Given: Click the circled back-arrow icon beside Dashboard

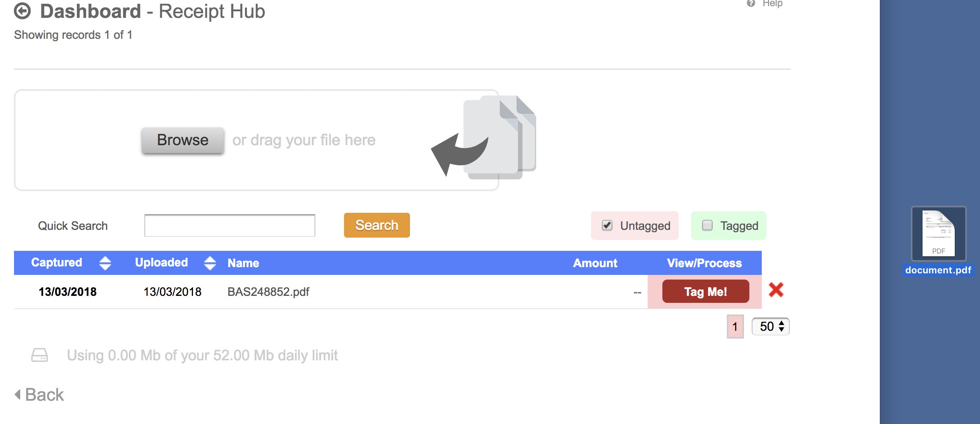Looking at the screenshot, I should (x=23, y=11).
